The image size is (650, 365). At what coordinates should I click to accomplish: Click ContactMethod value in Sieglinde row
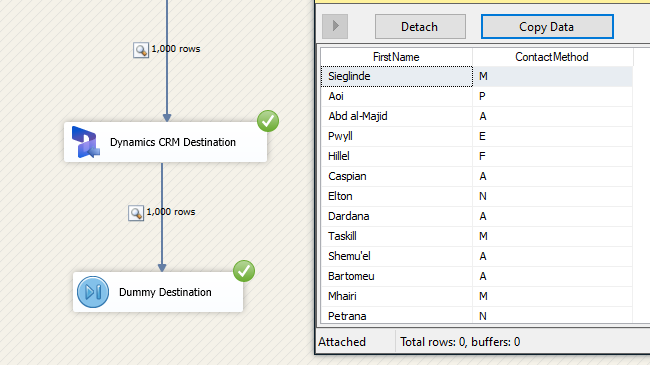553,76
